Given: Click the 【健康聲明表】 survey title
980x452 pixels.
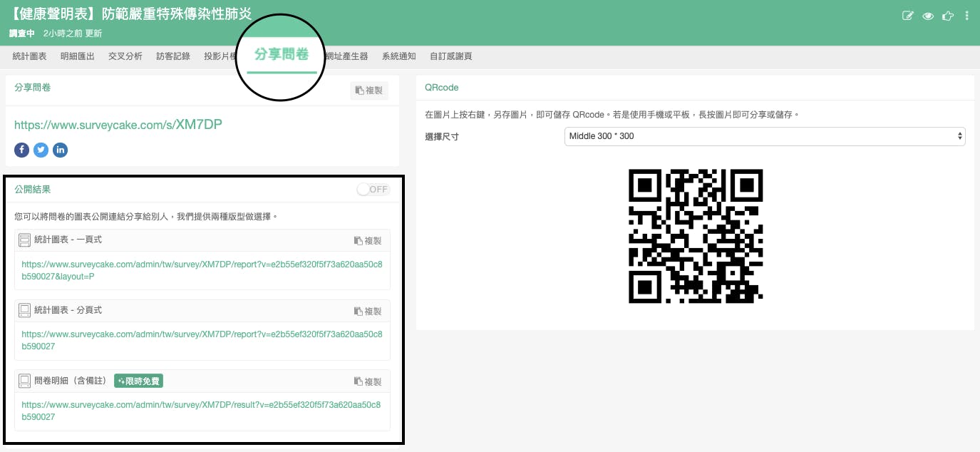Looking at the screenshot, I should coord(131,14).
